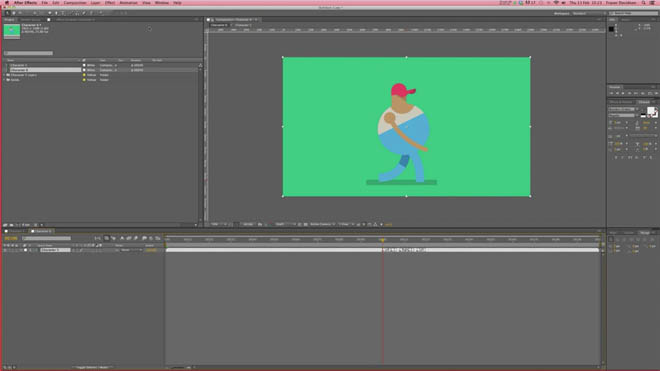Open the viewer magnification ratio dropdown
The height and width of the screenshot is (371, 660).
[x=218, y=224]
